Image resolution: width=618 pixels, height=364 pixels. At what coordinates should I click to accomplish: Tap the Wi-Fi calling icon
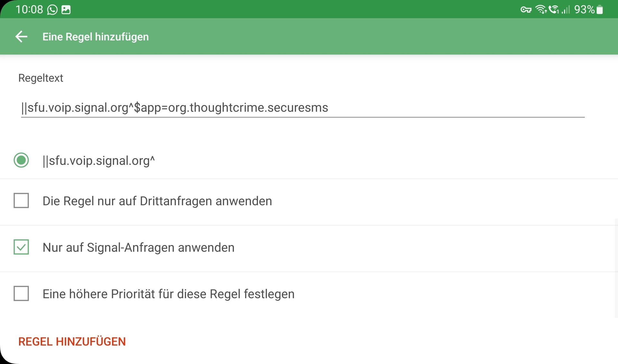tap(554, 10)
